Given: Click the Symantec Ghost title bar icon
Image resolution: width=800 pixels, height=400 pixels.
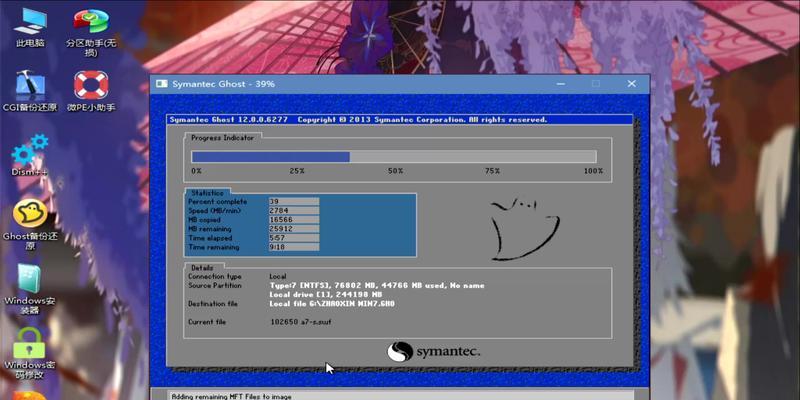Looking at the screenshot, I should coord(162,84).
